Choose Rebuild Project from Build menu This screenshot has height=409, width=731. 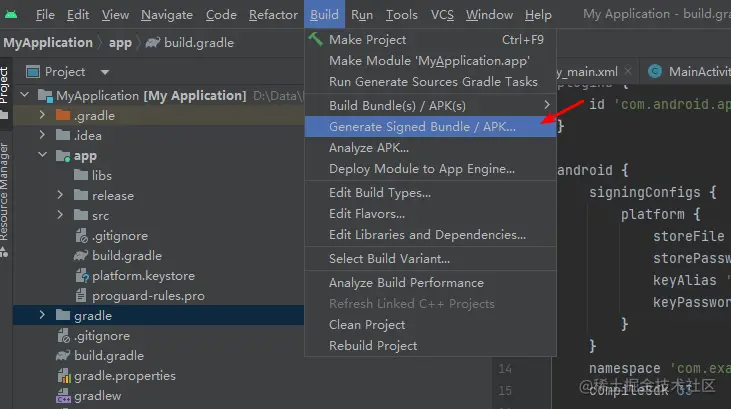[x=374, y=346]
